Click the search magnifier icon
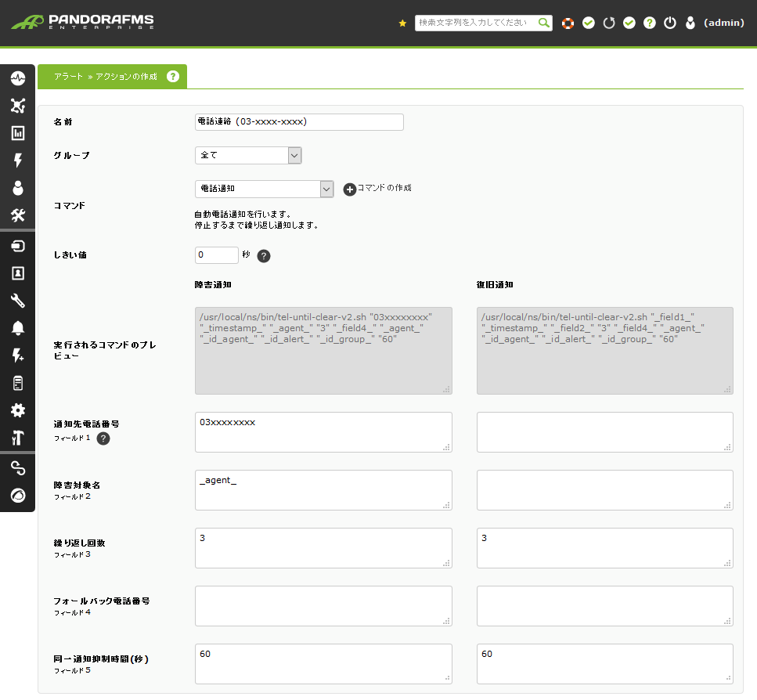Screen dimensions: 757x700 point(543,23)
